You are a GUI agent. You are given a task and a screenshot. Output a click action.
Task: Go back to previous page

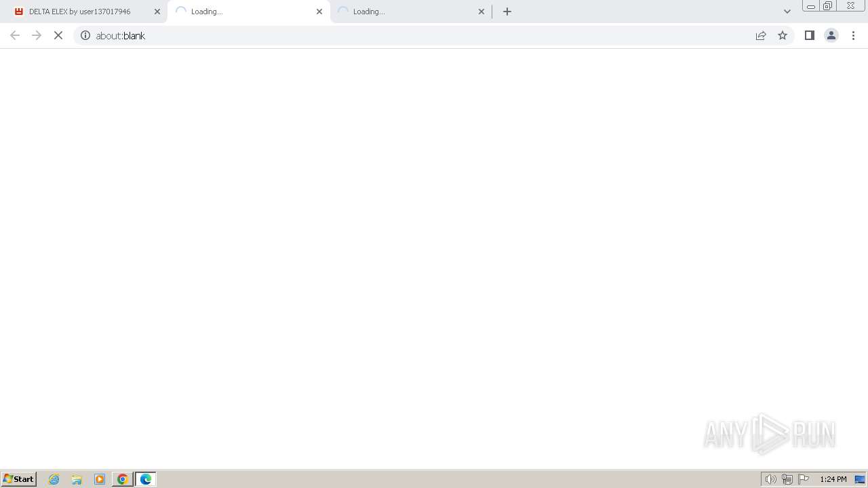(15, 35)
